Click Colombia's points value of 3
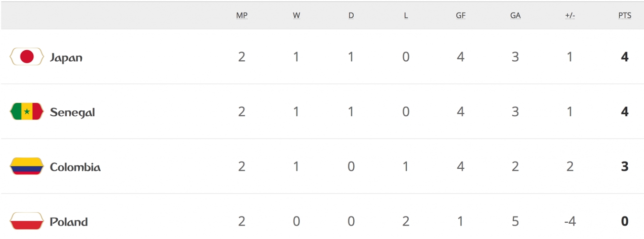Image resolution: width=644 pixels, height=239 pixels. pos(624,167)
